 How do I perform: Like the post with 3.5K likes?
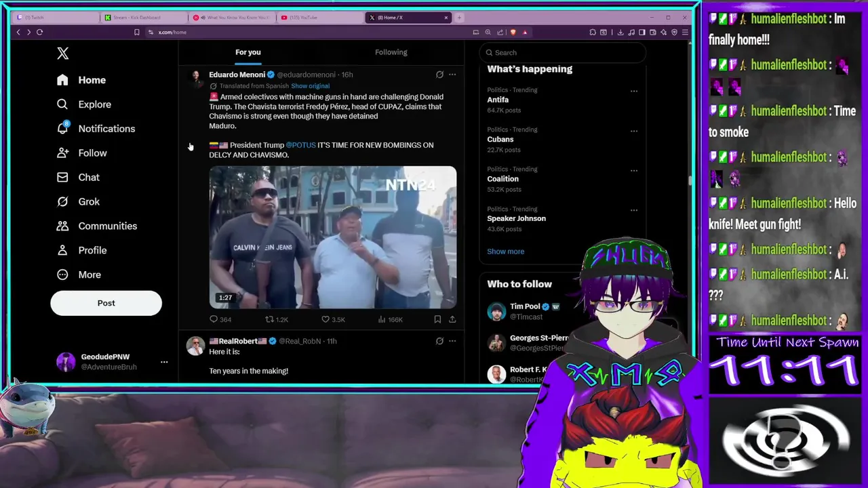pyautogui.click(x=333, y=319)
